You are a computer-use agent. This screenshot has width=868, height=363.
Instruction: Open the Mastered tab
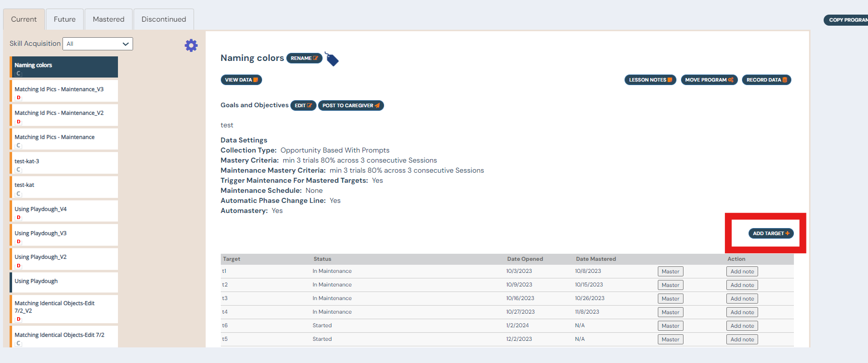(x=108, y=20)
